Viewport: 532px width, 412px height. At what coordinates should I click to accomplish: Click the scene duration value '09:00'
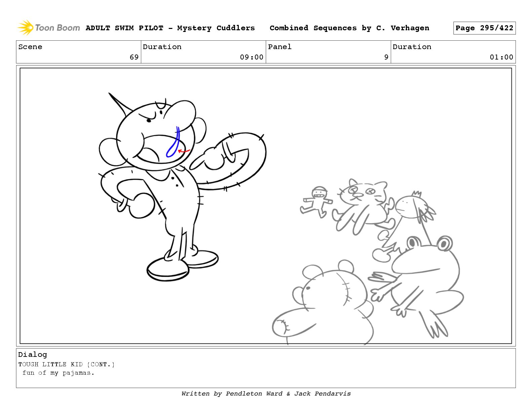252,57
